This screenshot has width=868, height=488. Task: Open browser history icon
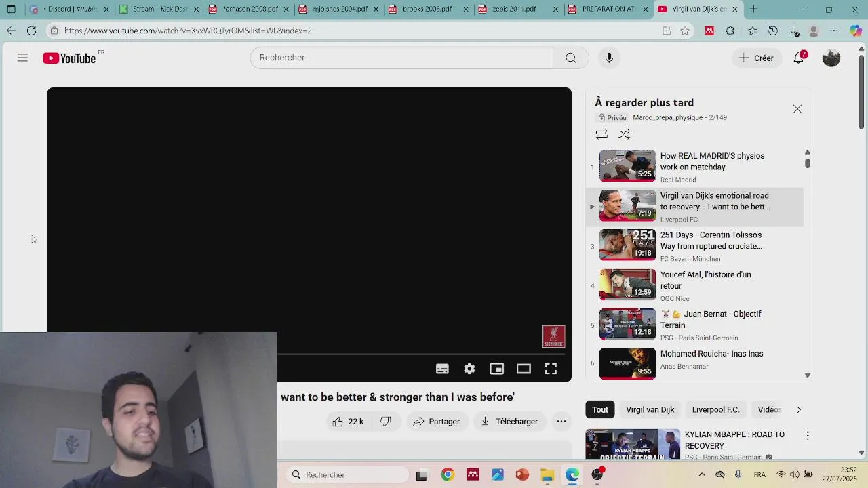[773, 30]
